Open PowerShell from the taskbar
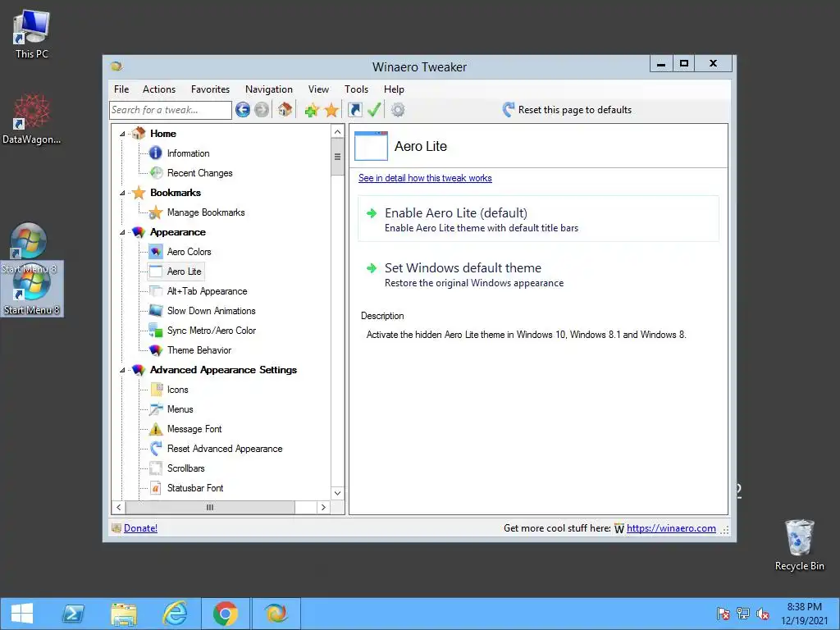This screenshot has height=630, width=840. [73, 614]
